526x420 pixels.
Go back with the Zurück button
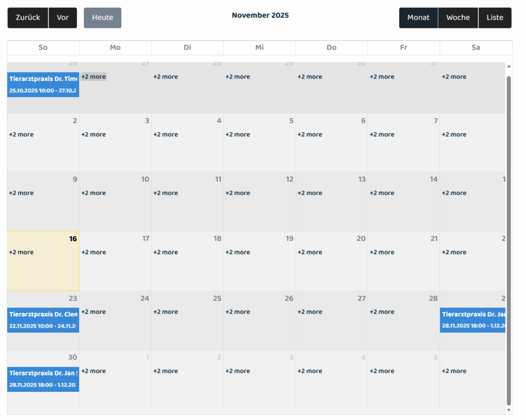28,18
